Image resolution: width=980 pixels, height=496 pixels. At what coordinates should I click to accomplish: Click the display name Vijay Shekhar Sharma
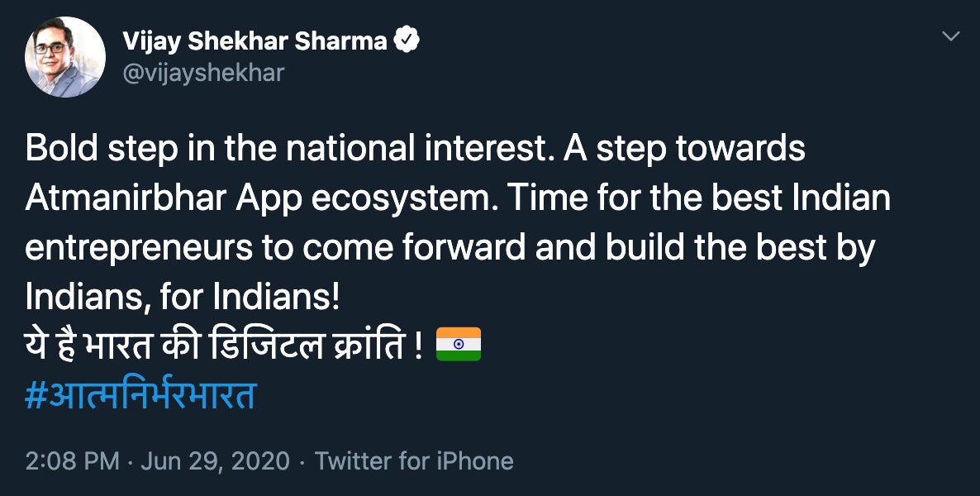(255, 41)
